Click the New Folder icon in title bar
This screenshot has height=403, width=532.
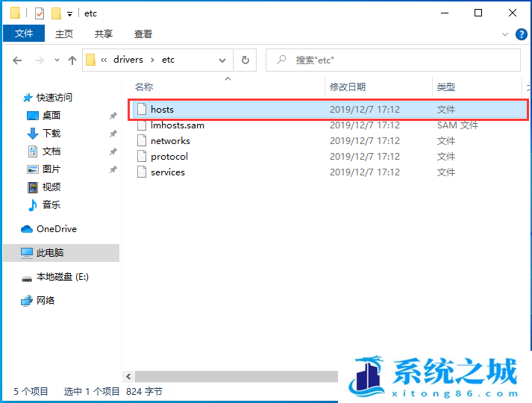56,13
